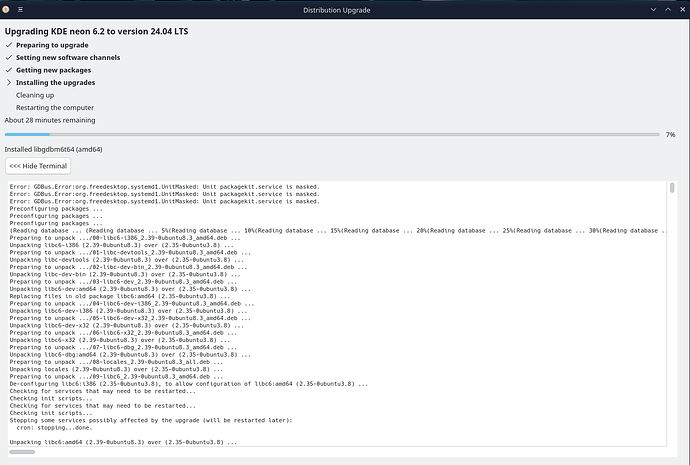Open the hamburger window menu icon
This screenshot has height=465, width=690.
coord(20,10)
